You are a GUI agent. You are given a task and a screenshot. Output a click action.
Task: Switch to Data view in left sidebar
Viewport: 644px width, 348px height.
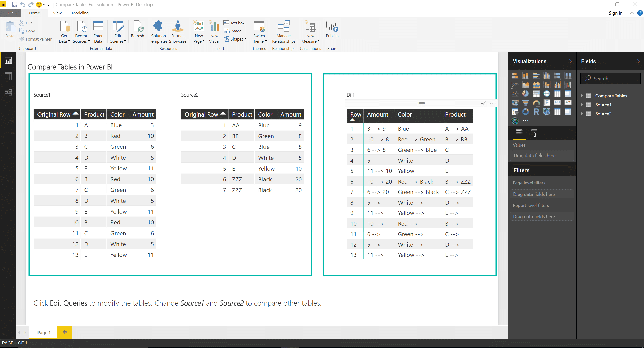click(x=8, y=76)
